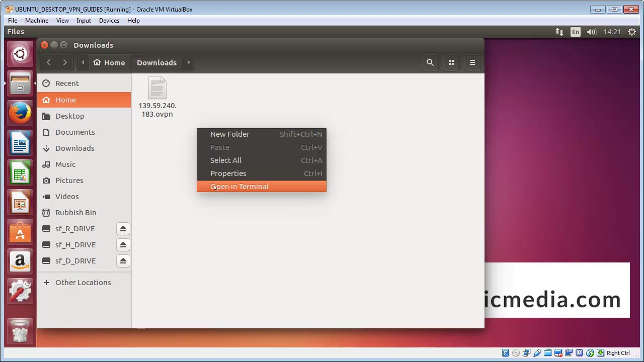This screenshot has height=362, width=644.
Task: Open the system gear menu in top panel
Action: [631, 32]
